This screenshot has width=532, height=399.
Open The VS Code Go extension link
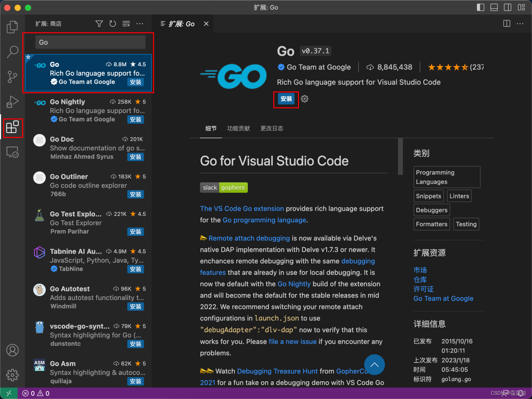[x=242, y=209]
